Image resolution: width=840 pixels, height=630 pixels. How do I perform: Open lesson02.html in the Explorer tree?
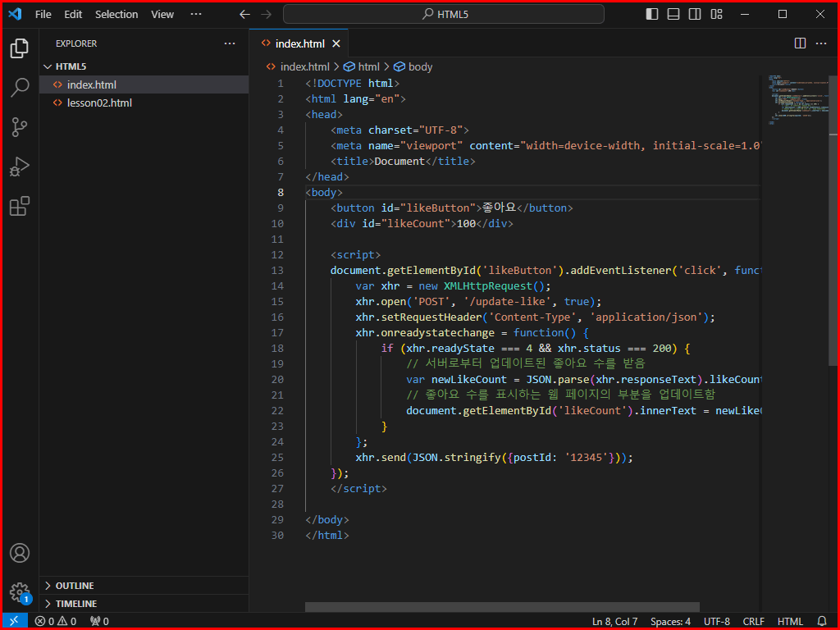click(x=144, y=103)
